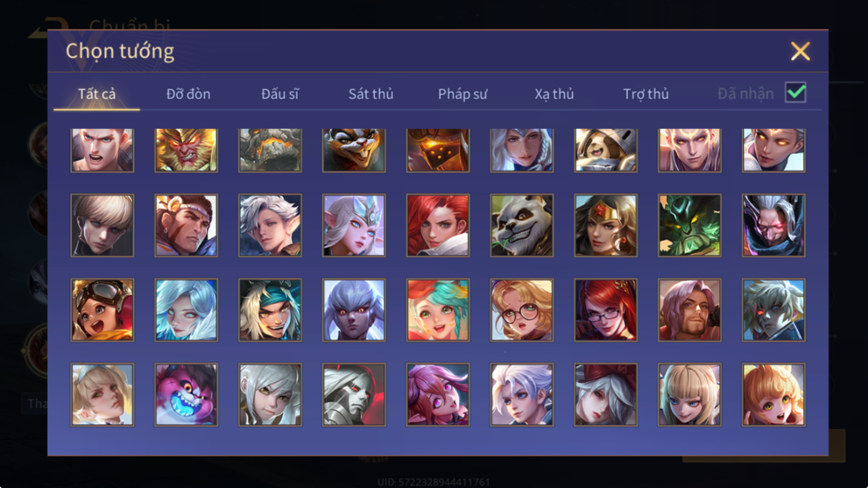
Task: Pick the panda hero portrait
Action: pyautogui.click(x=522, y=226)
